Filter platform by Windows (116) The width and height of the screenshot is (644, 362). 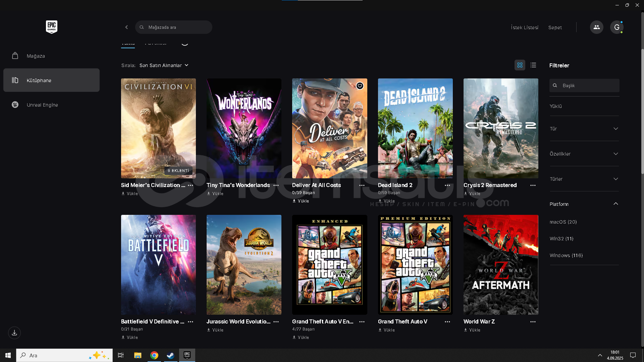pos(566,255)
